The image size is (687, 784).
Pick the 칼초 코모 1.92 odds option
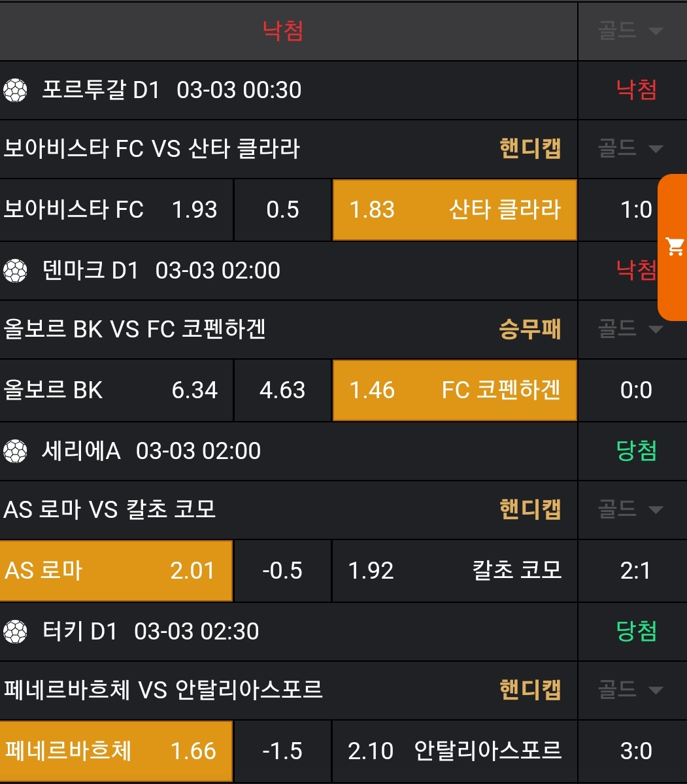[x=454, y=571]
